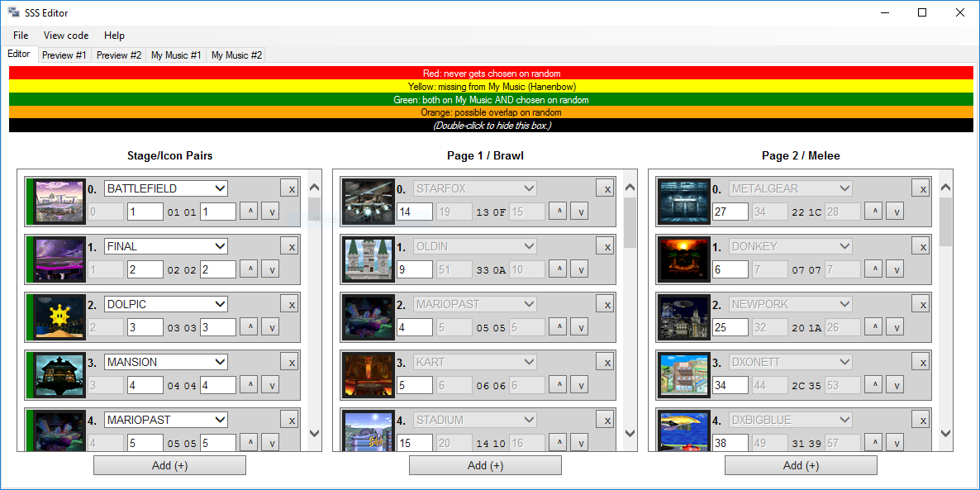The image size is (980, 490).
Task: Switch to the My Music #1 tab
Action: pyautogui.click(x=176, y=55)
